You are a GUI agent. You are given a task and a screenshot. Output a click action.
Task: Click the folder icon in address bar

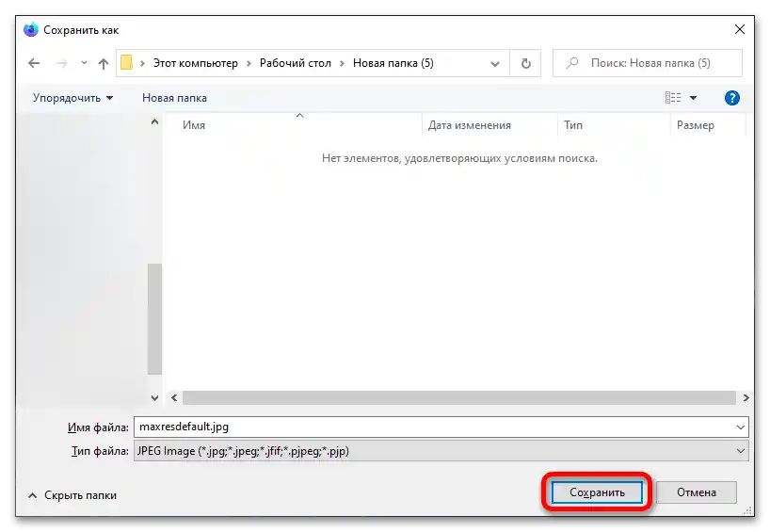[127, 63]
